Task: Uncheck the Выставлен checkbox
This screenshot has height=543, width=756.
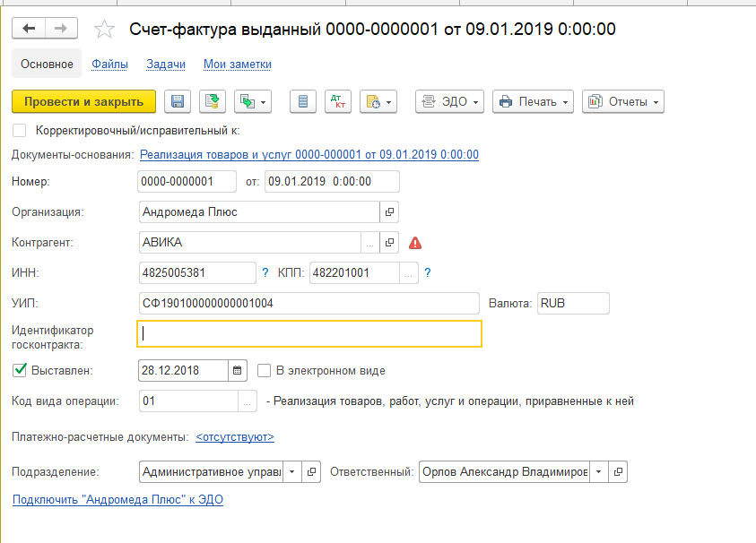Action: pyautogui.click(x=20, y=370)
